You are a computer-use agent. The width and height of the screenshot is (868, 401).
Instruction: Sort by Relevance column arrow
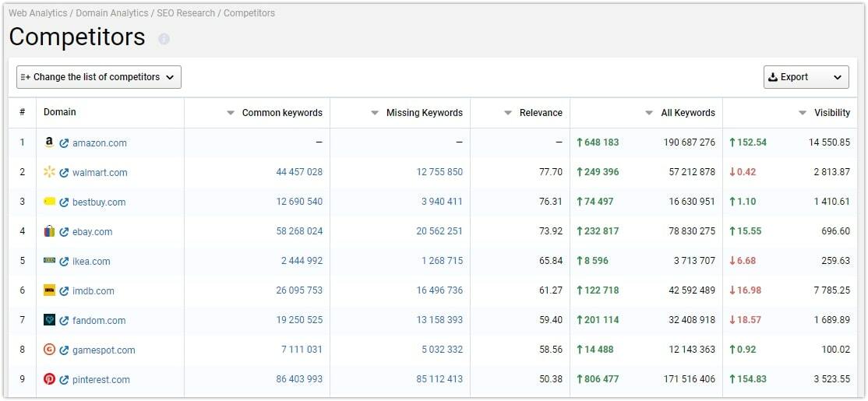click(x=507, y=113)
